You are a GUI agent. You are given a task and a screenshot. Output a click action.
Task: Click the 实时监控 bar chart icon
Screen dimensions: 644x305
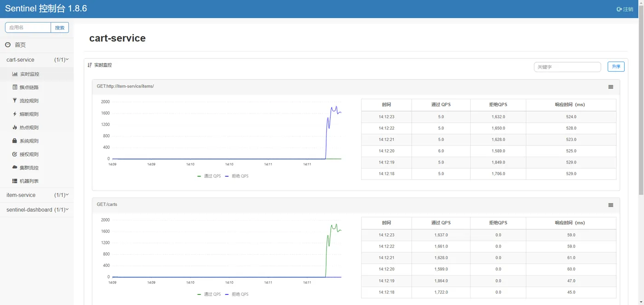click(x=15, y=74)
